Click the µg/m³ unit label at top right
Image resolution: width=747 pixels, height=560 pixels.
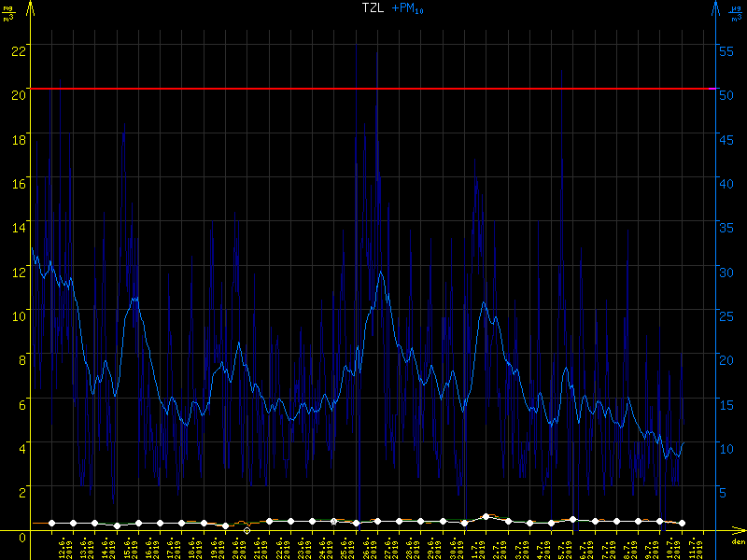pos(736,12)
